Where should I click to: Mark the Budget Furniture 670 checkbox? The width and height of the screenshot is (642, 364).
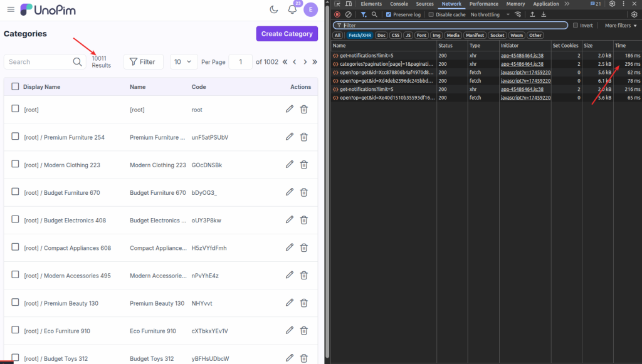pos(15,192)
